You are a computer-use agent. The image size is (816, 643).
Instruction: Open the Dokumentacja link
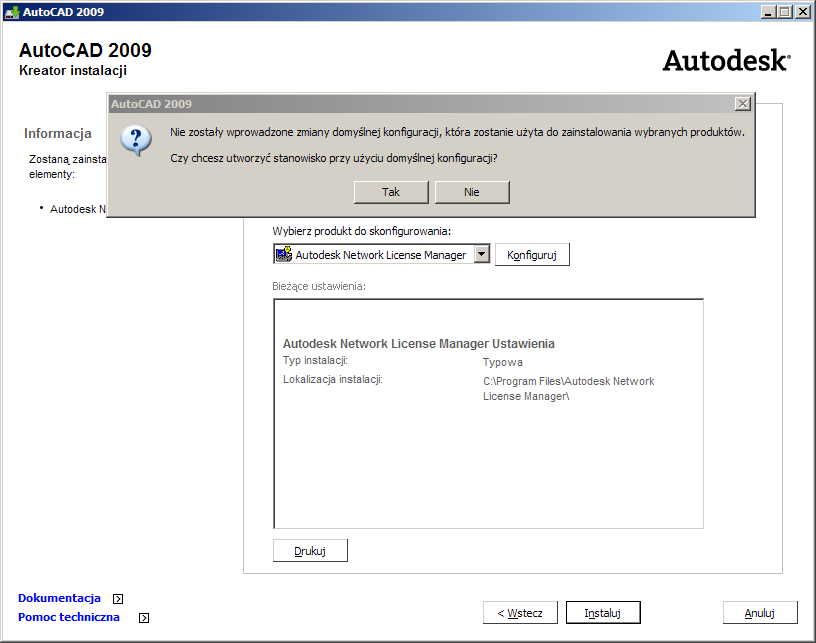[59, 598]
